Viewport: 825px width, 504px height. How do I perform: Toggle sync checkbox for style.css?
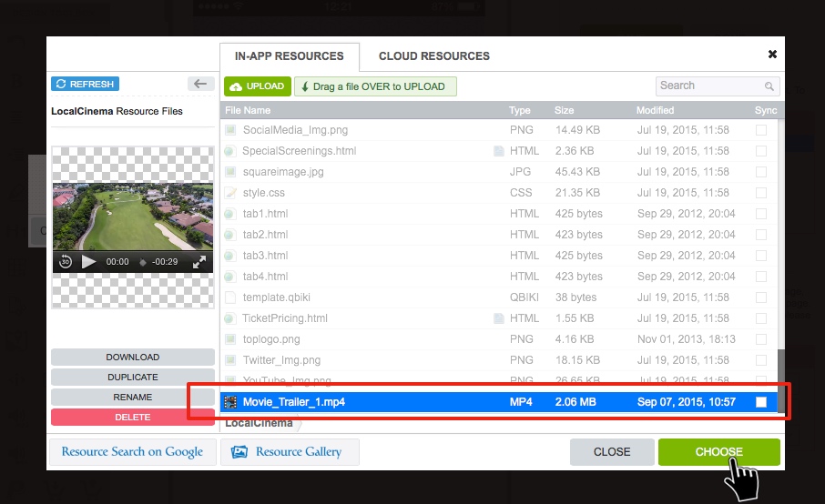click(x=761, y=193)
